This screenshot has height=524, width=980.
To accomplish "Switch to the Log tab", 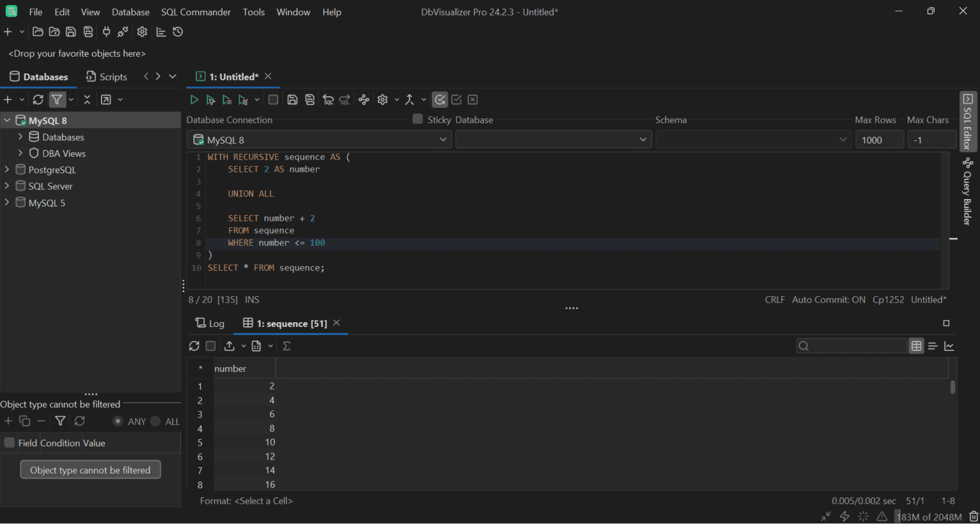I will pos(210,324).
